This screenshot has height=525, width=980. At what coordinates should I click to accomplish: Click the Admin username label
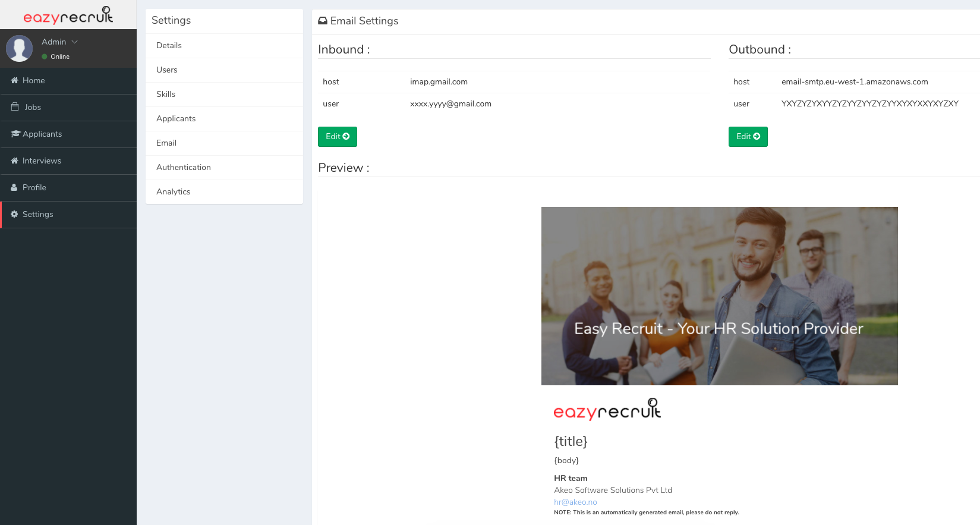coord(53,42)
